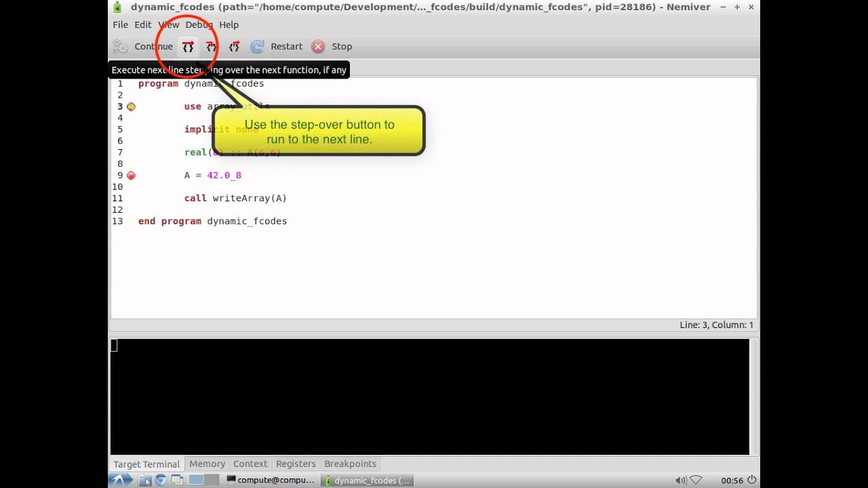Image resolution: width=868 pixels, height=488 pixels.
Task: Open the View menu
Action: tap(168, 24)
